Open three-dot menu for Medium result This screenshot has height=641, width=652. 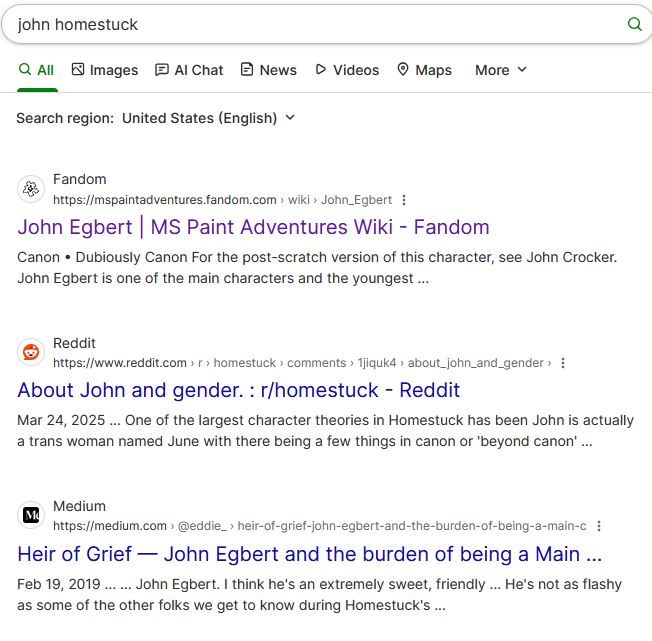(x=598, y=526)
